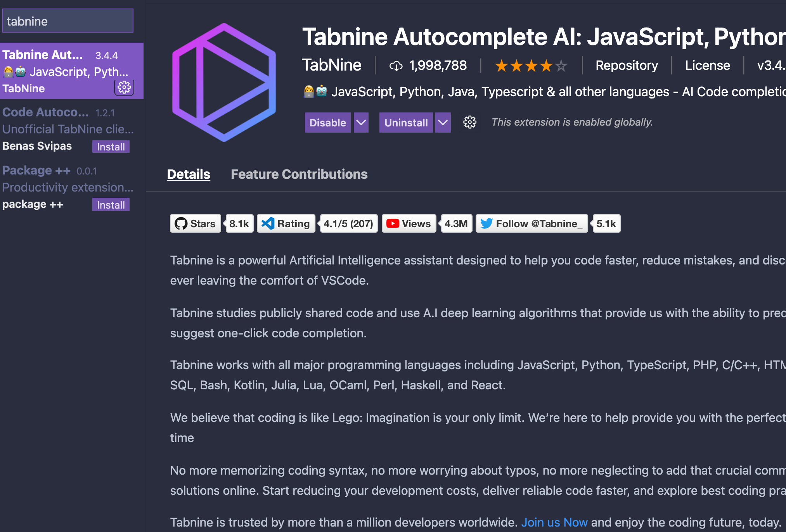The height and width of the screenshot is (532, 786).
Task: Click the 5.1k followers count badge
Action: pyautogui.click(x=606, y=224)
